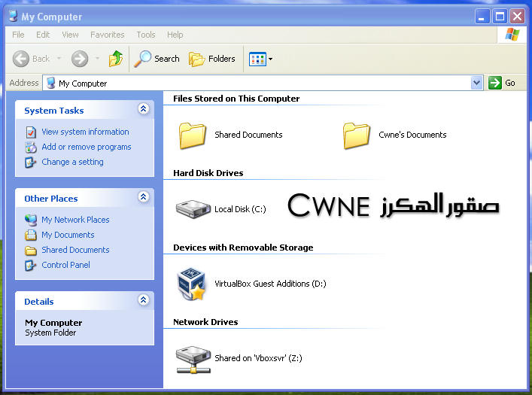Collapse the Details panel
Viewport: 532px width, 395px height.
[144, 300]
